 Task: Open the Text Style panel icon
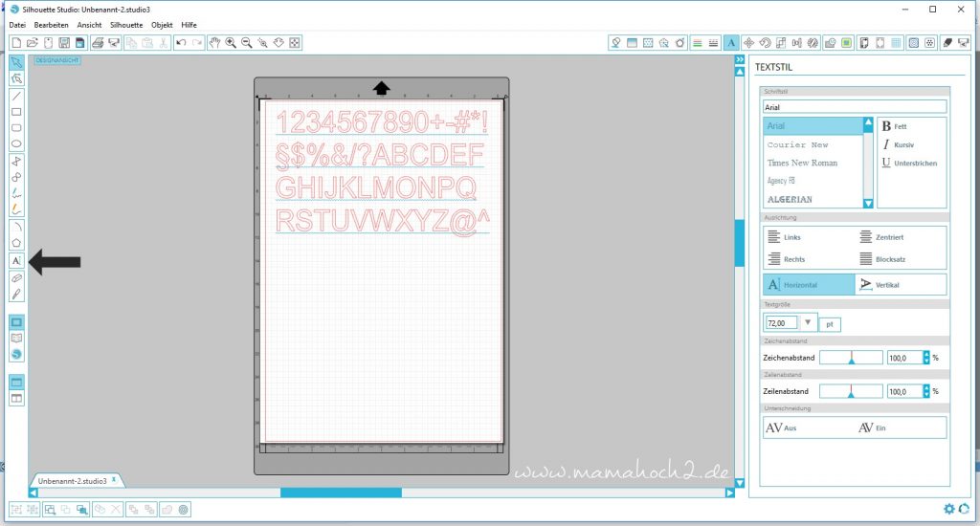[x=730, y=42]
